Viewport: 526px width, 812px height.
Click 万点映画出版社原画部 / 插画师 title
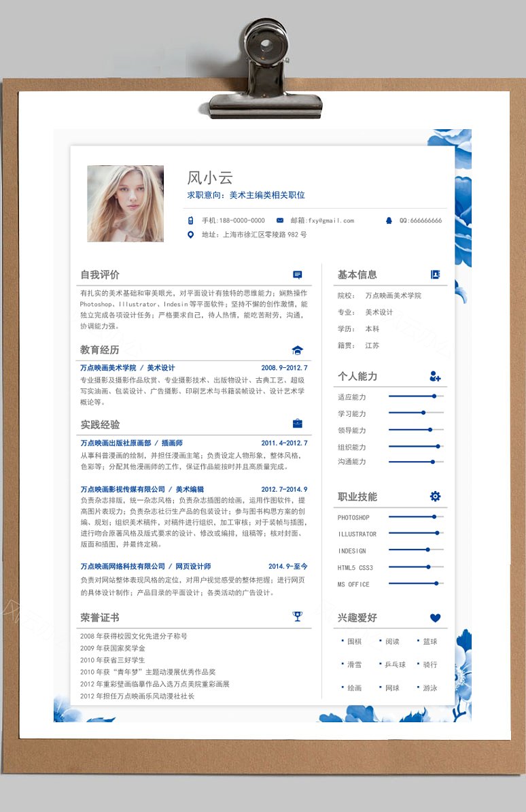click(x=132, y=443)
